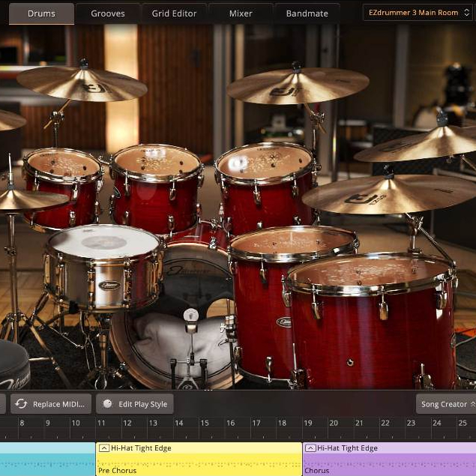Click the ride cymbal on right
The image size is (476, 476).
tap(390, 194)
